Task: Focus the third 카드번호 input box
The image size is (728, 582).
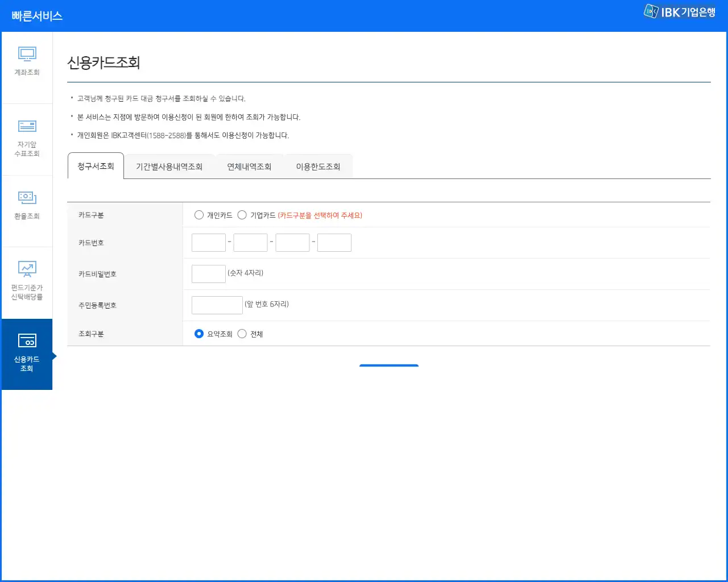Action: point(292,243)
